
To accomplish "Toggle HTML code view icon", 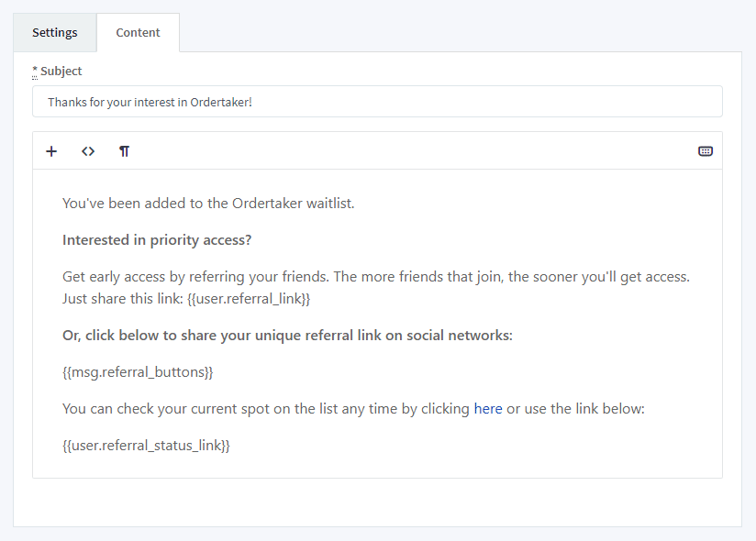I will pyautogui.click(x=88, y=151).
